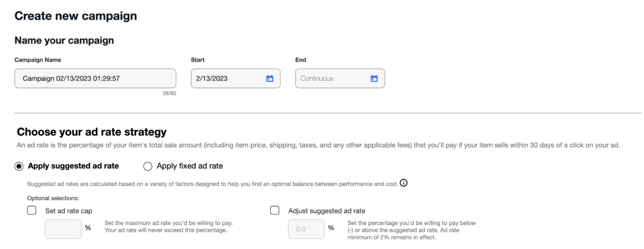644x249 pixels.
Task: Click into the Campaign Name text field
Action: click(x=95, y=78)
